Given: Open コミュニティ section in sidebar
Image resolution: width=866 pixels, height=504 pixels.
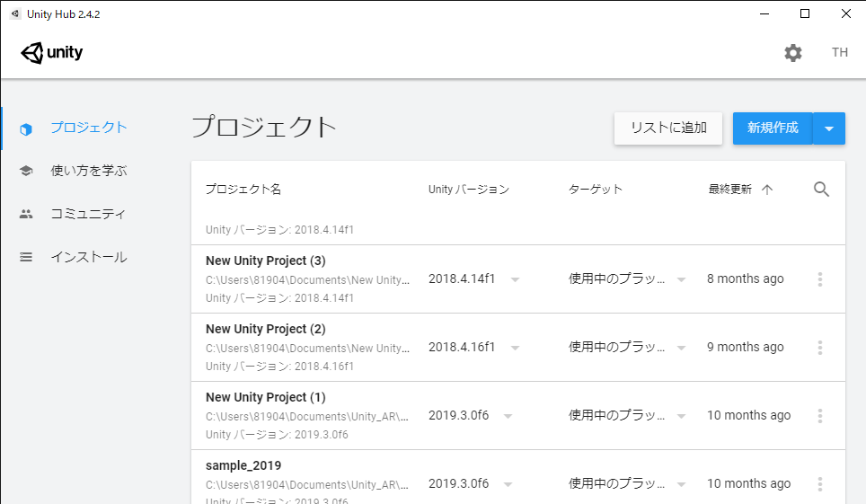Looking at the screenshot, I should pos(88,214).
